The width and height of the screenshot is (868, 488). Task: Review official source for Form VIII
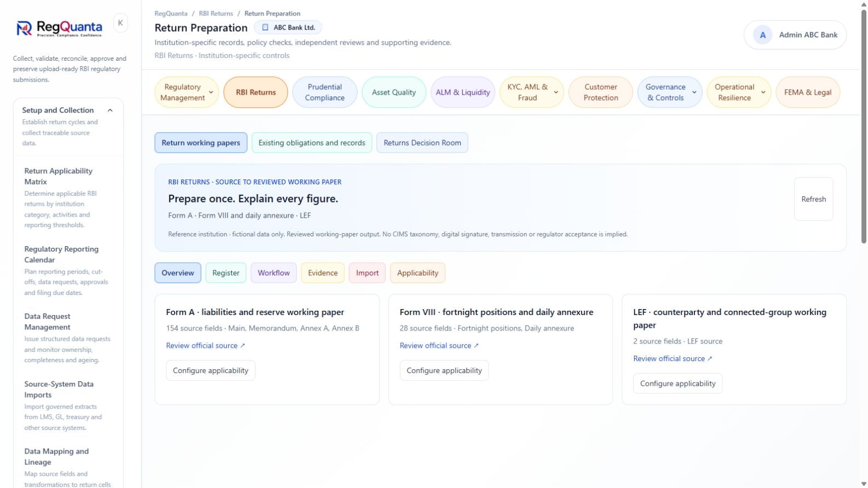tap(439, 346)
